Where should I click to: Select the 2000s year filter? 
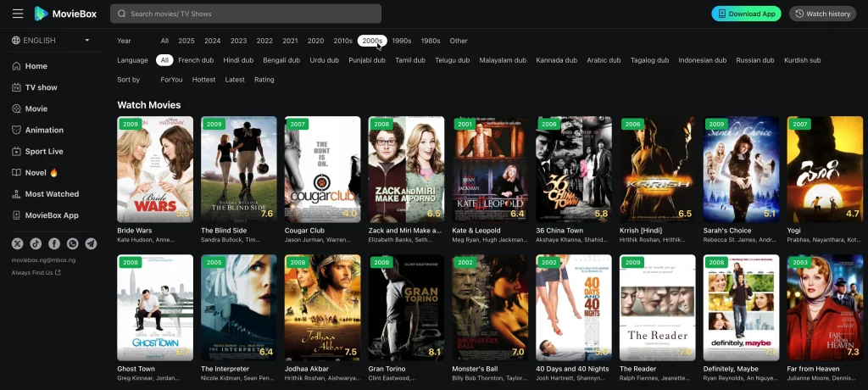tap(372, 41)
